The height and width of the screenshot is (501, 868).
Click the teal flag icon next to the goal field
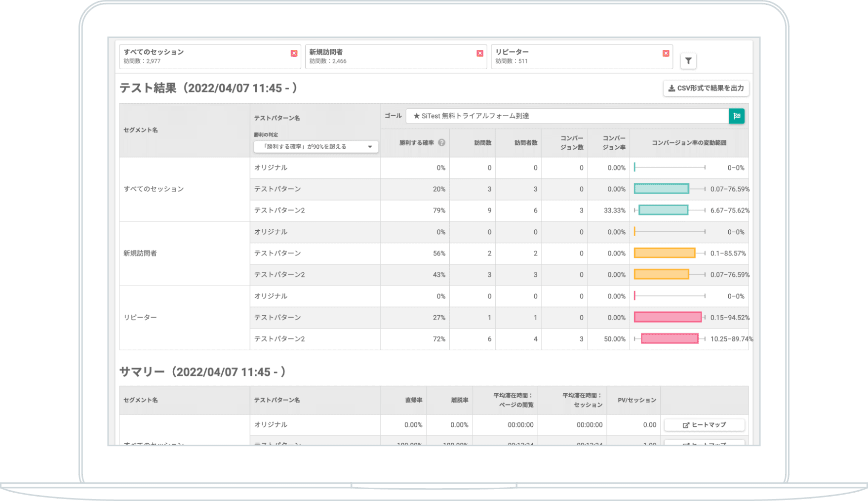point(737,116)
